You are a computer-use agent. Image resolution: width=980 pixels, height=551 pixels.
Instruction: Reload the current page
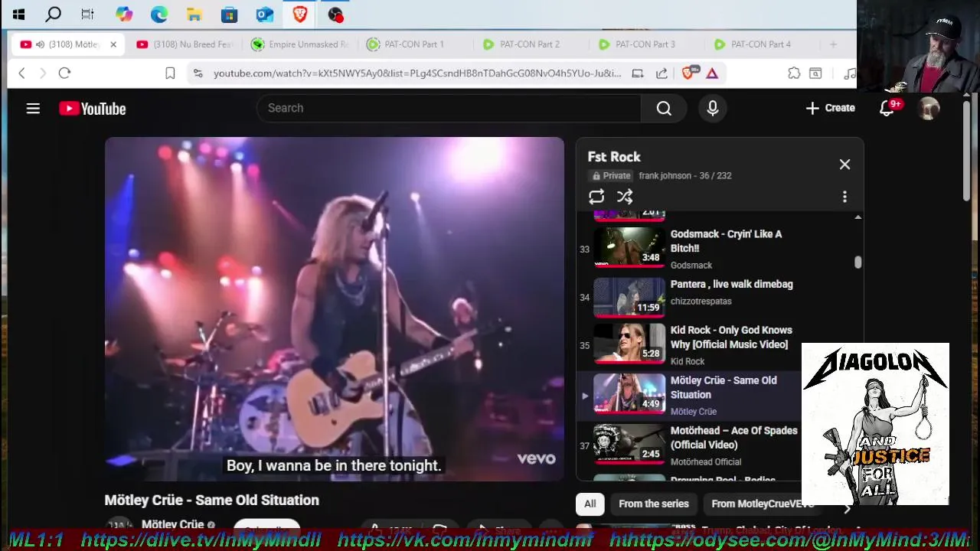click(64, 73)
